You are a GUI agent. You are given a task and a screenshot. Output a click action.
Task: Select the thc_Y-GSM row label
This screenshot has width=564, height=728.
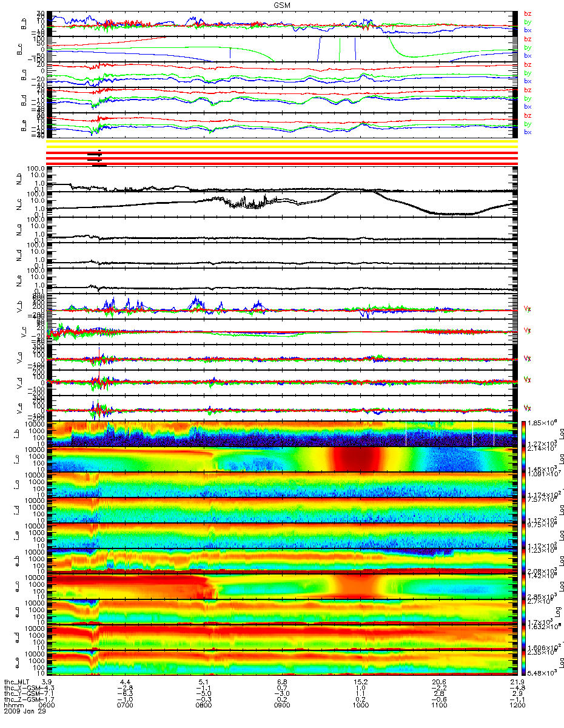[23, 695]
